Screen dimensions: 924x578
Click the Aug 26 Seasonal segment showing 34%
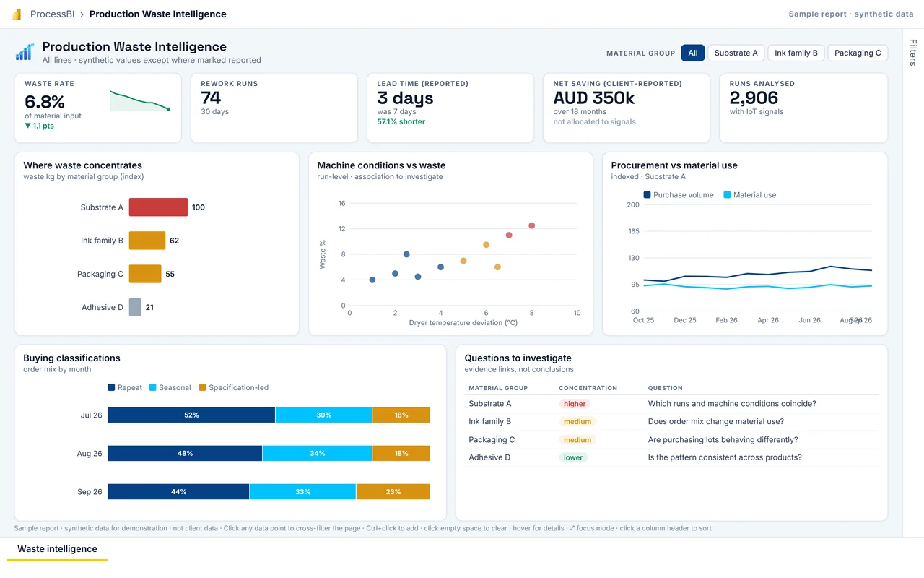pyautogui.click(x=317, y=454)
